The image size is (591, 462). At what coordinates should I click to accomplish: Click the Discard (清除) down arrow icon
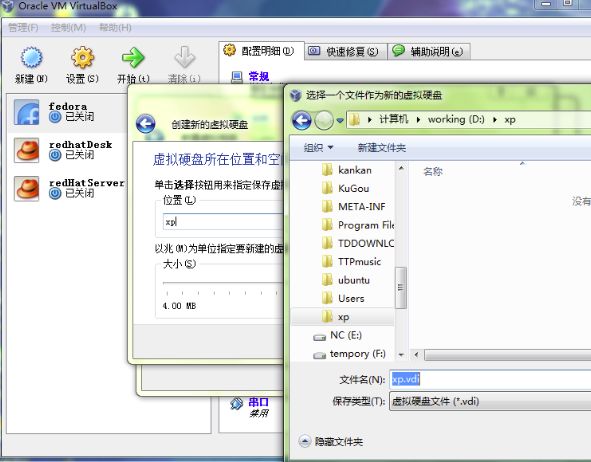[184, 58]
